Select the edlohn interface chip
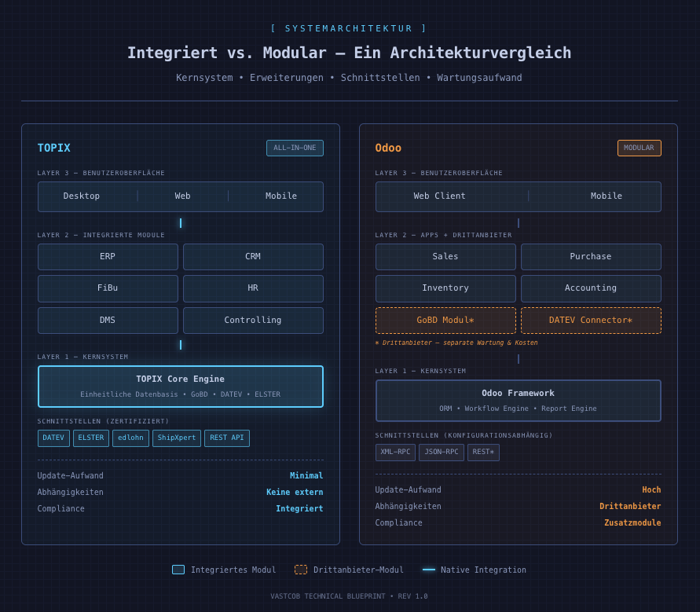 tap(130, 438)
